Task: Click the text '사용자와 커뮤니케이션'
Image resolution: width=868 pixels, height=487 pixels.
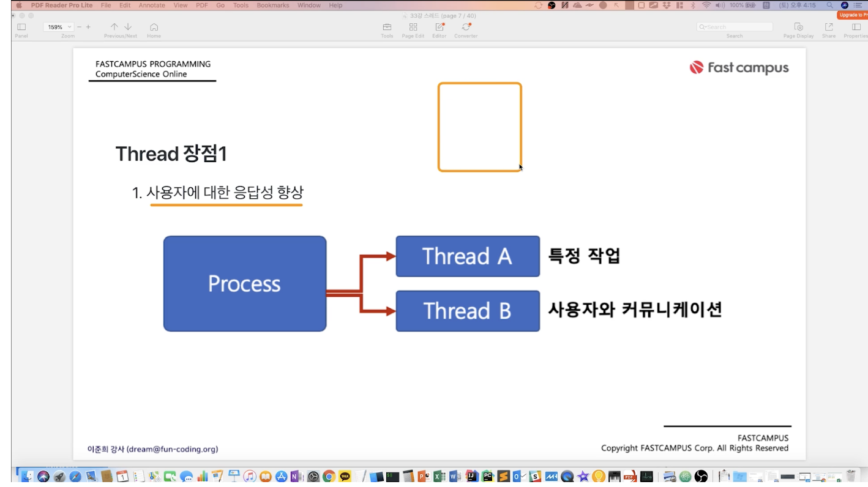Action: coord(635,310)
